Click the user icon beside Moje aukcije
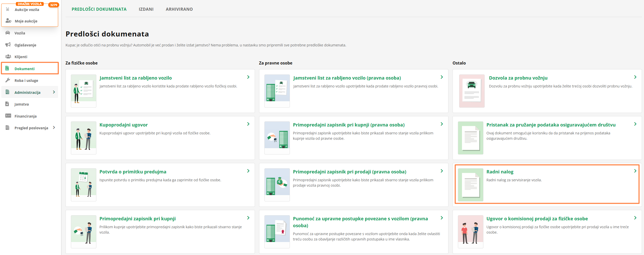Viewport: 644px width, 255px height. click(8, 21)
